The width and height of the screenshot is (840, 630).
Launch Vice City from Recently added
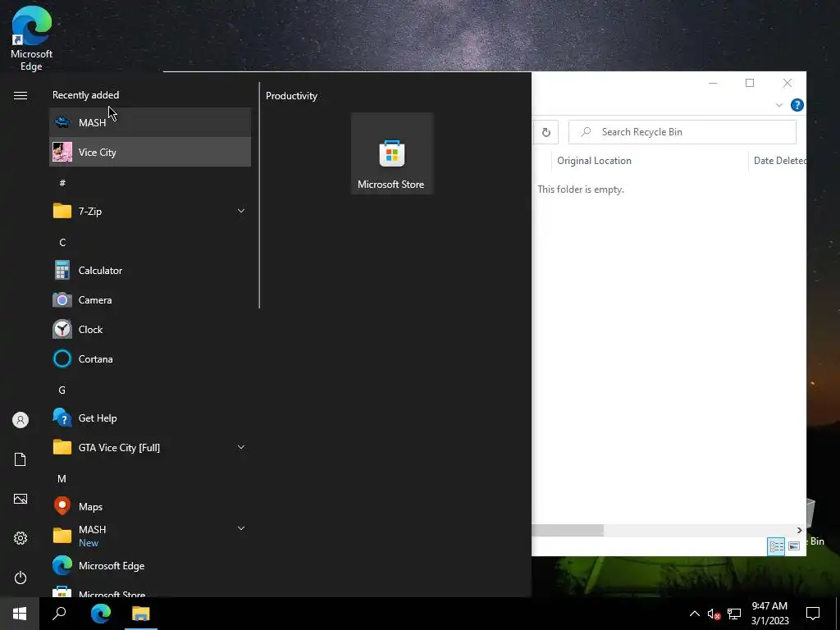pyautogui.click(x=150, y=152)
